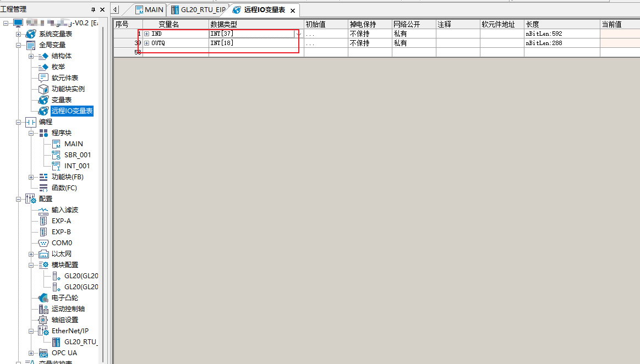Open 电子凸轮 cam icon
Screen dimensions: 640x364
tap(43, 298)
